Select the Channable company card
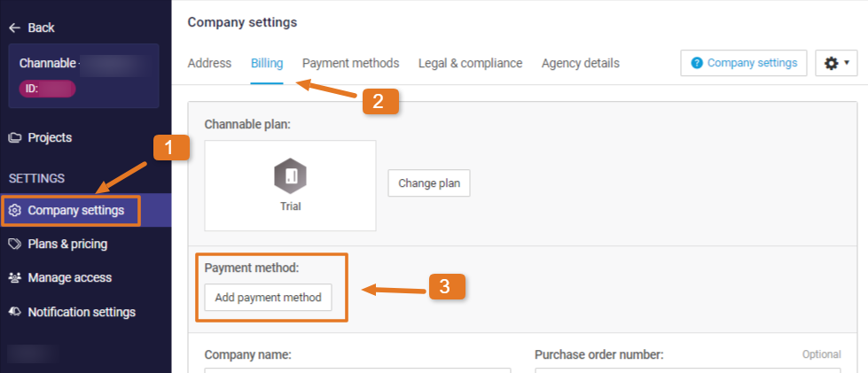 [x=84, y=75]
